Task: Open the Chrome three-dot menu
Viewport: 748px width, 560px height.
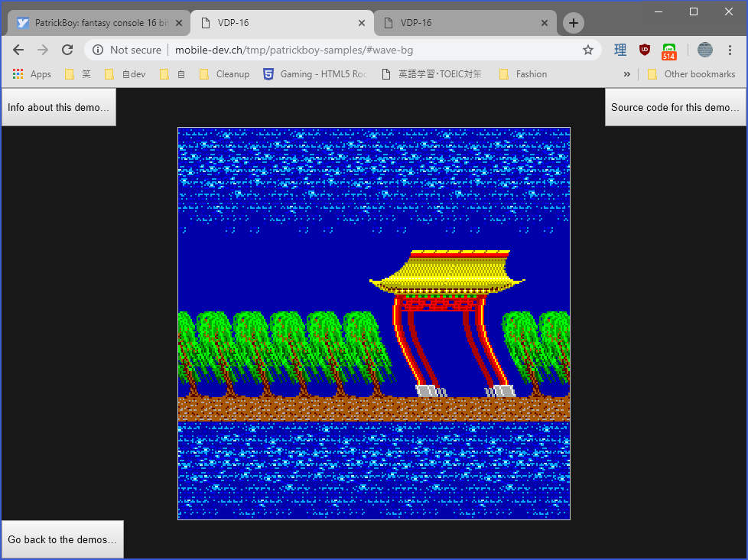Action: pos(730,50)
